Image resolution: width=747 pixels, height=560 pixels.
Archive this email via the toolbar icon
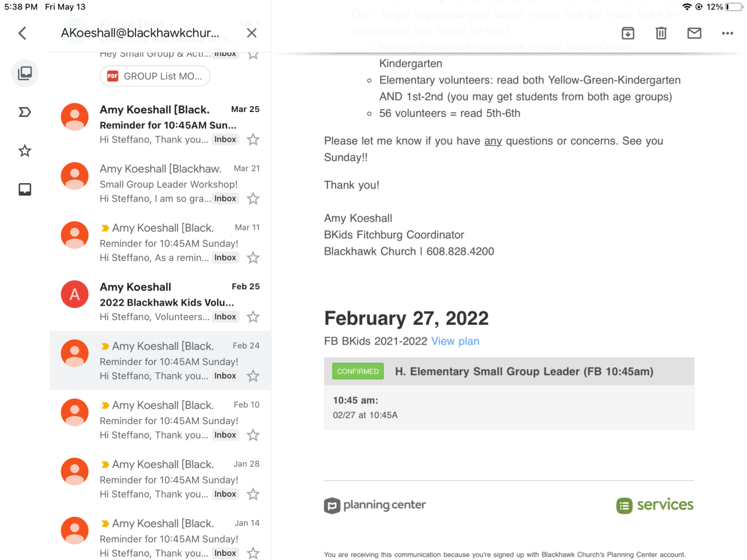pos(628,33)
